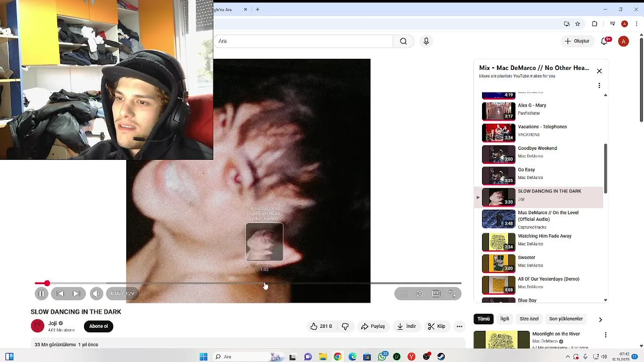Viewport: 644px width, 362px height.
Task: Open Moonlight on the River video
Action: click(x=556, y=334)
